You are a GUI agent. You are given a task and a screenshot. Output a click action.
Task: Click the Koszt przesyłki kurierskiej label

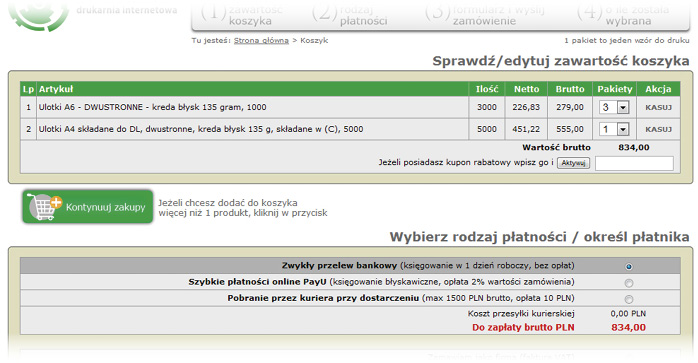[x=521, y=314]
